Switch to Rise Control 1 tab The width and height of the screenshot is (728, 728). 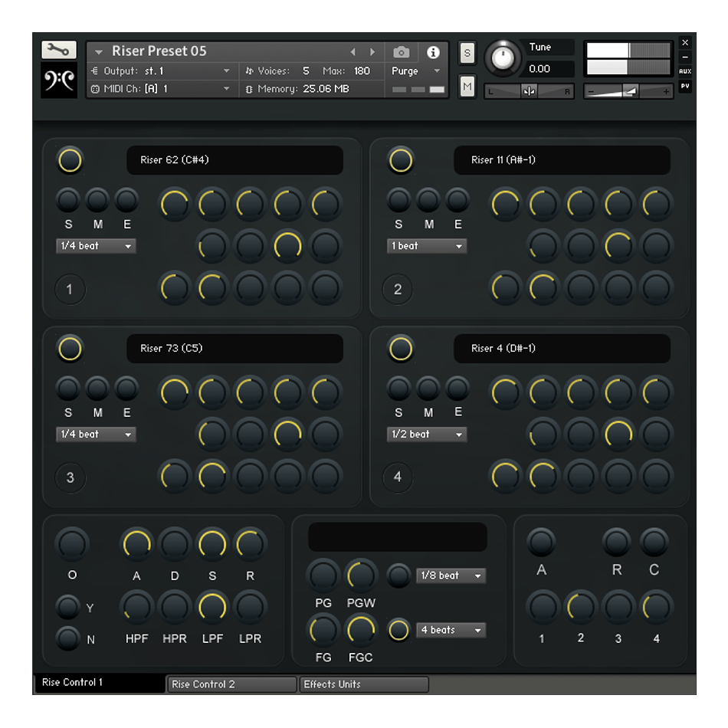100,683
